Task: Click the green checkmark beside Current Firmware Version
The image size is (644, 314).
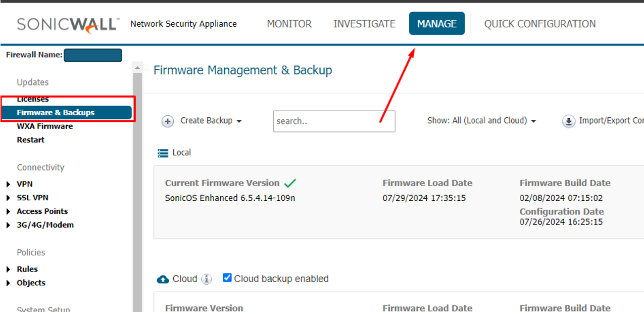Action: point(290,183)
